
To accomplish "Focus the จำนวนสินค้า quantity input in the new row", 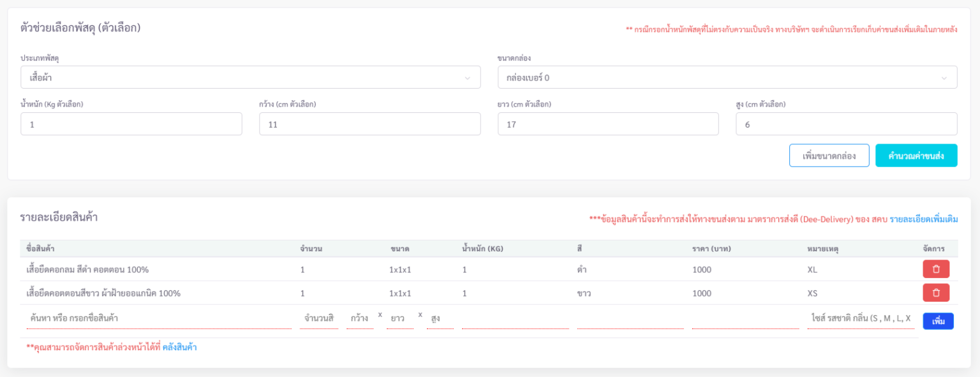I will tap(320, 318).
